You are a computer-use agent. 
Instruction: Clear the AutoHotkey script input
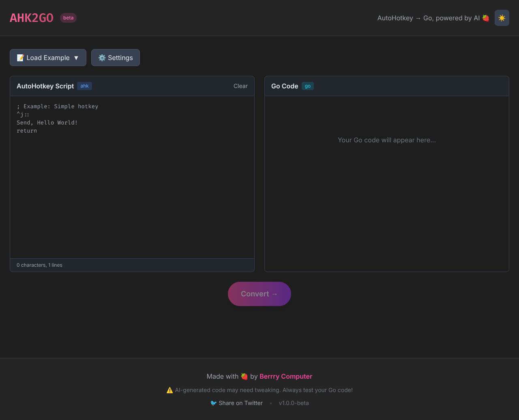pyautogui.click(x=240, y=86)
